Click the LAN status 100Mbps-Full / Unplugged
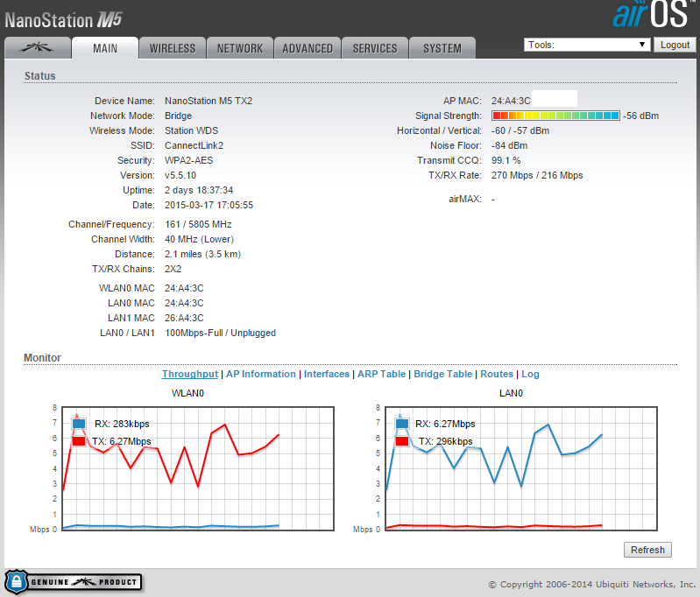 click(220, 333)
